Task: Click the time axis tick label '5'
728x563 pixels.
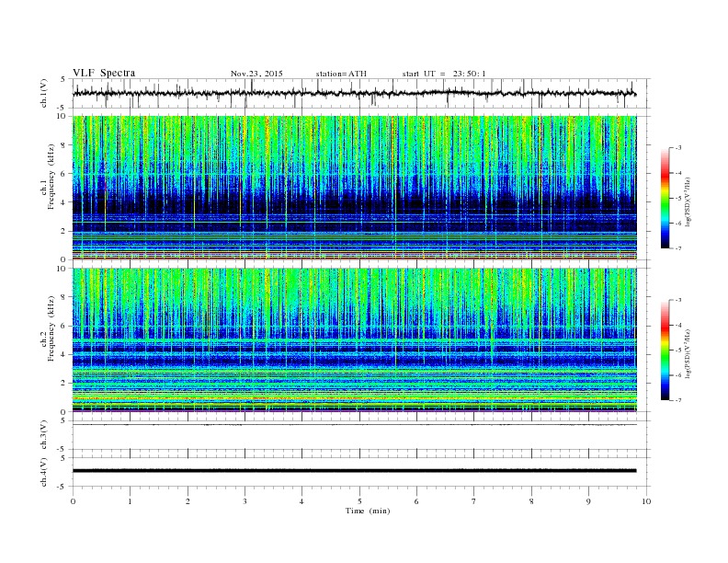Action: [x=359, y=501]
